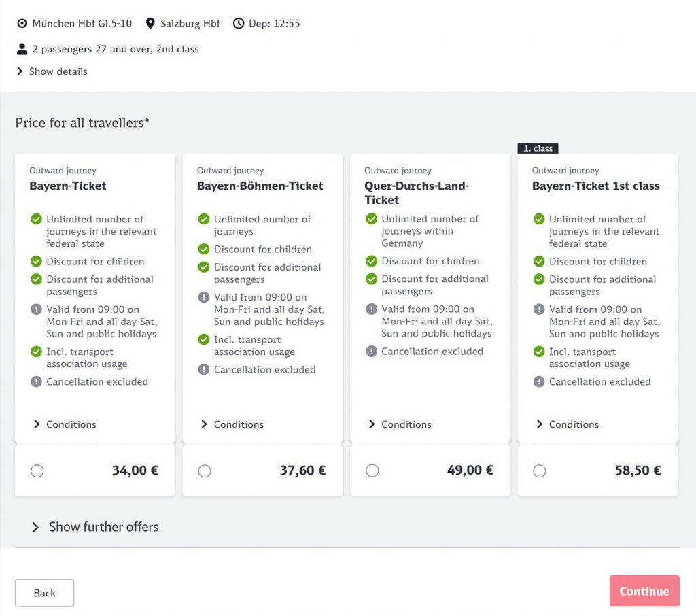This screenshot has height=616, width=696.
Task: Click the 'Bayern-Böhmen-Ticket' card title
Action: pos(260,186)
